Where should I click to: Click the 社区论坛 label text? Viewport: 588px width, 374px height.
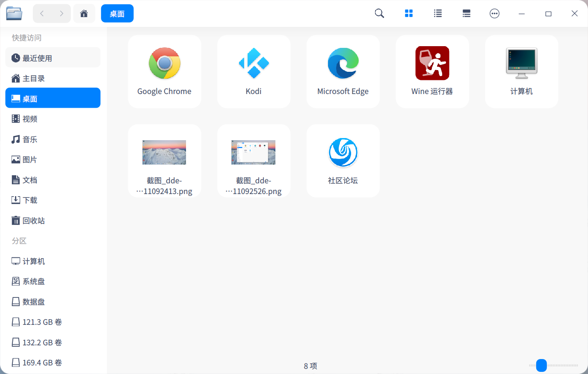[343, 181]
